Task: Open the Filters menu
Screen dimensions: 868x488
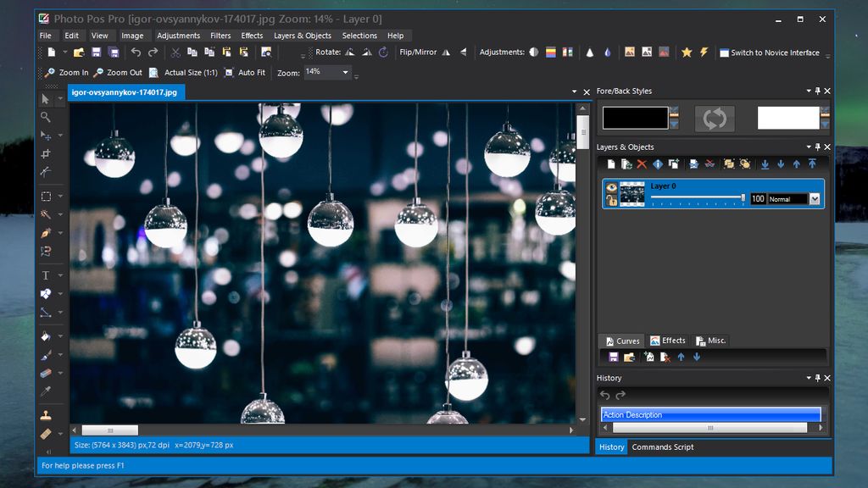Action: (220, 35)
